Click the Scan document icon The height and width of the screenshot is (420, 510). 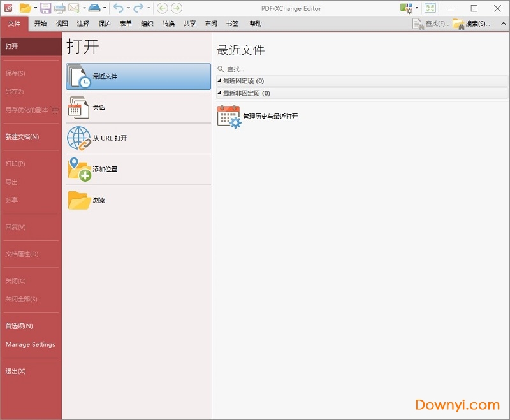(96, 8)
